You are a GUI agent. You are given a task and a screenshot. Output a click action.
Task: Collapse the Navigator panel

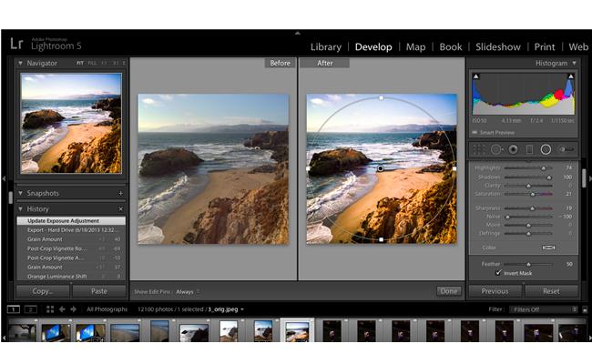(x=20, y=63)
